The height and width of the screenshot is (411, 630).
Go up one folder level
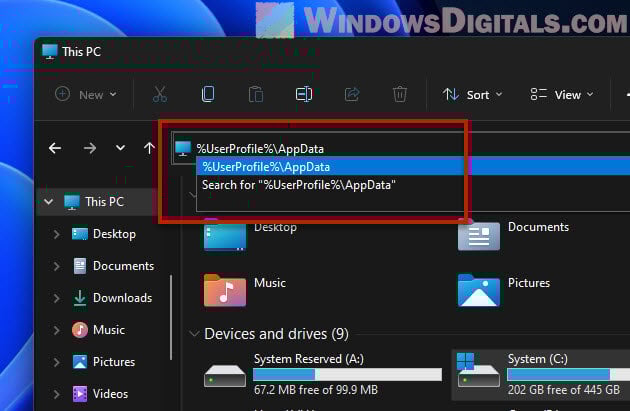tap(149, 148)
